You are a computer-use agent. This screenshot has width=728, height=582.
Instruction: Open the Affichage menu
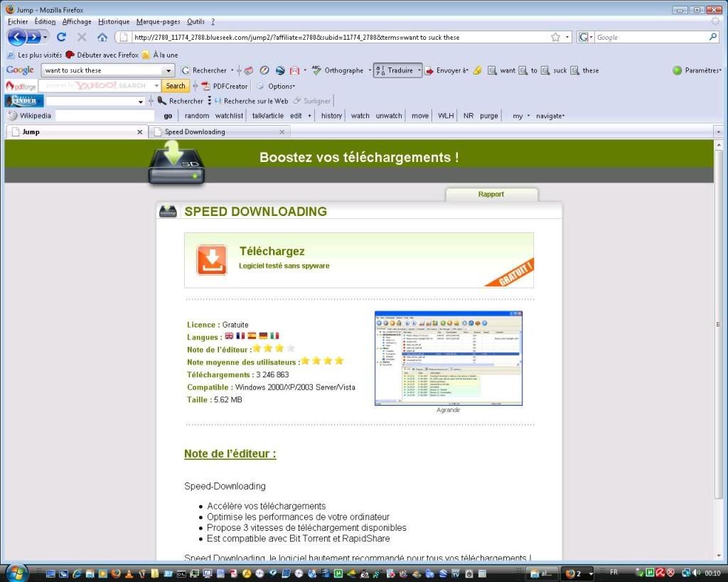(77, 21)
